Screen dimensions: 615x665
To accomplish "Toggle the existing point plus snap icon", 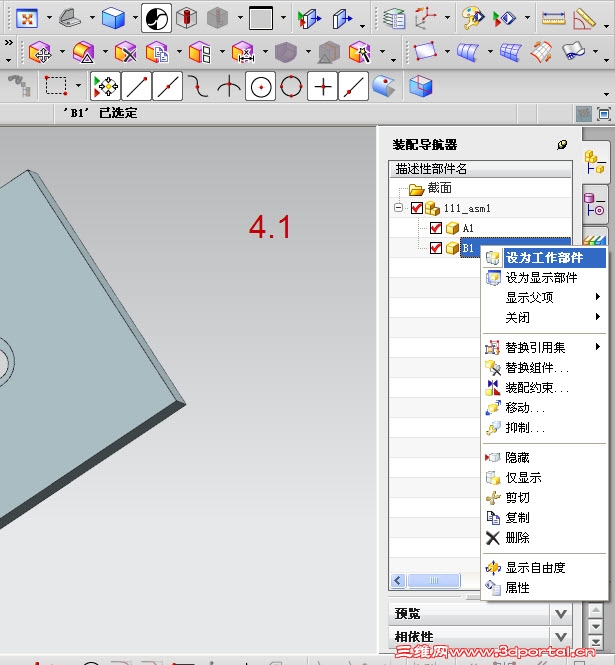I will [322, 87].
